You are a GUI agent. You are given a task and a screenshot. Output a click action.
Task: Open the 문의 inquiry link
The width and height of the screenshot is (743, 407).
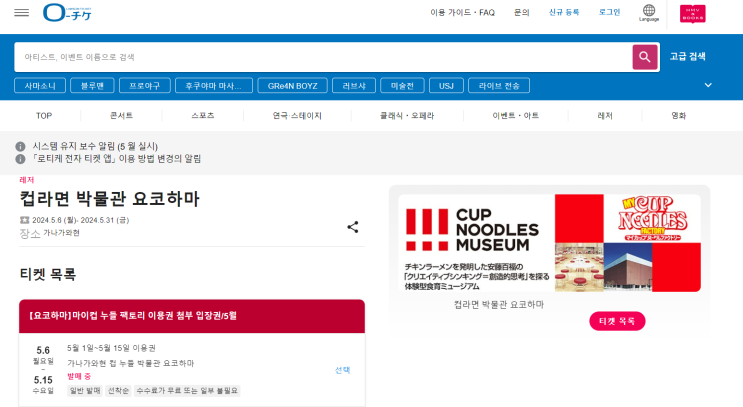click(x=522, y=13)
